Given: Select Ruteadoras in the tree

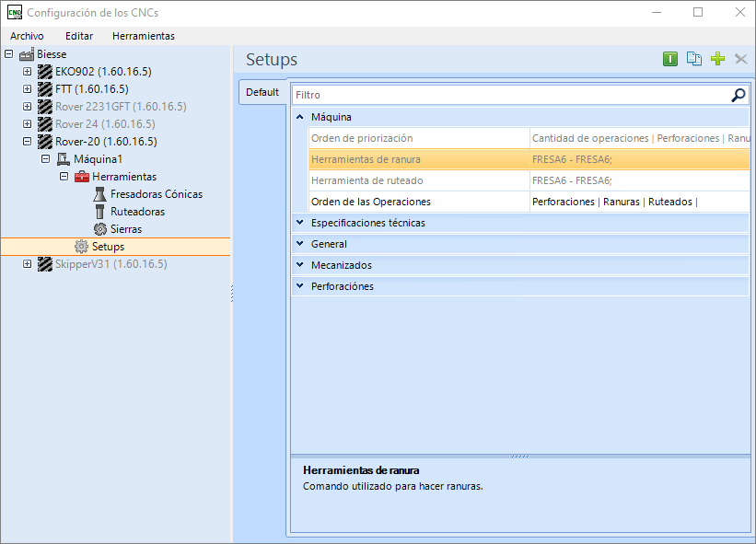Looking at the screenshot, I should coord(138,212).
